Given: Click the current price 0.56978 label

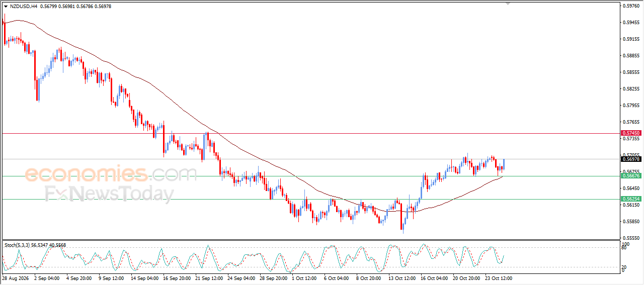Looking at the screenshot, I should [x=631, y=159].
